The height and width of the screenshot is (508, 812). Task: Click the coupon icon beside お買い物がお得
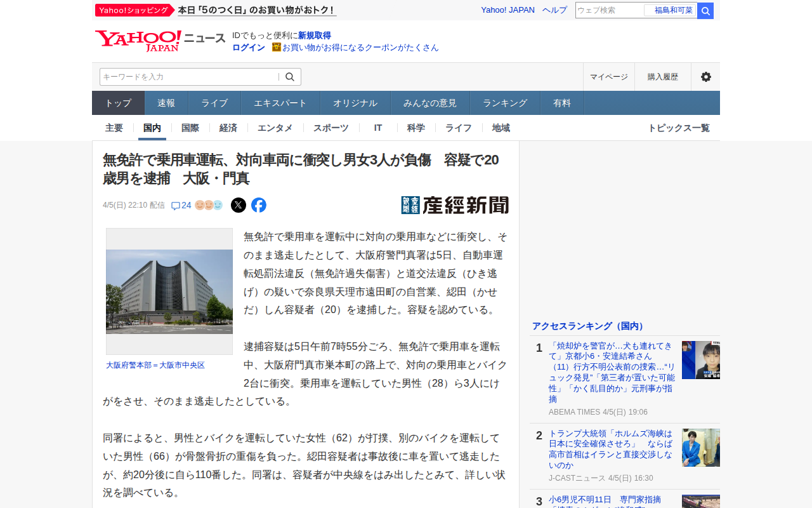(x=276, y=47)
